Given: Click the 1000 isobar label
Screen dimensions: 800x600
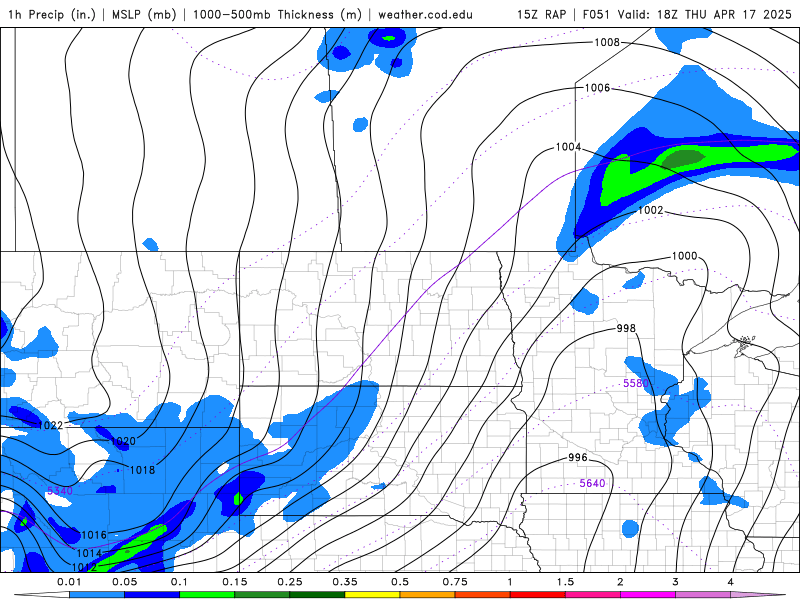Looking at the screenshot, I should [684, 256].
